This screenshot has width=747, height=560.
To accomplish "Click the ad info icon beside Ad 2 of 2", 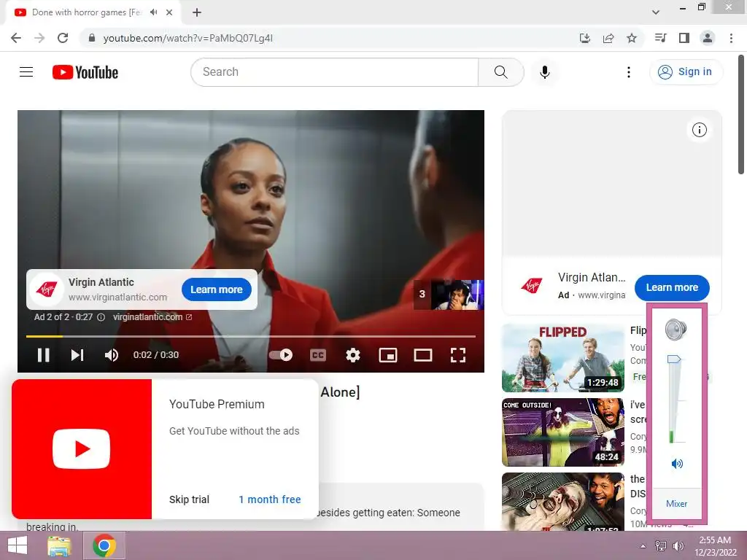I will click(x=101, y=317).
